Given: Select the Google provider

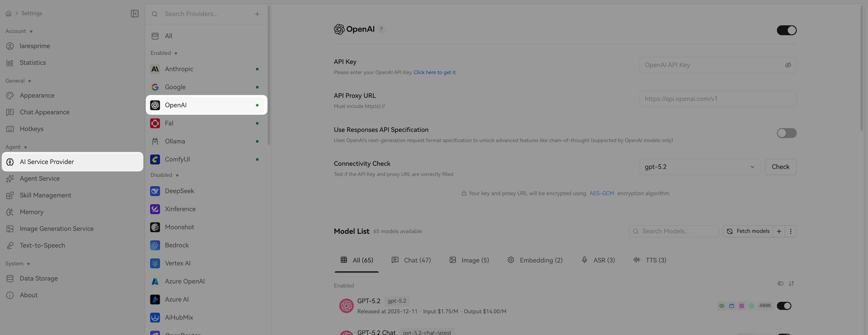Looking at the screenshot, I should (x=207, y=87).
